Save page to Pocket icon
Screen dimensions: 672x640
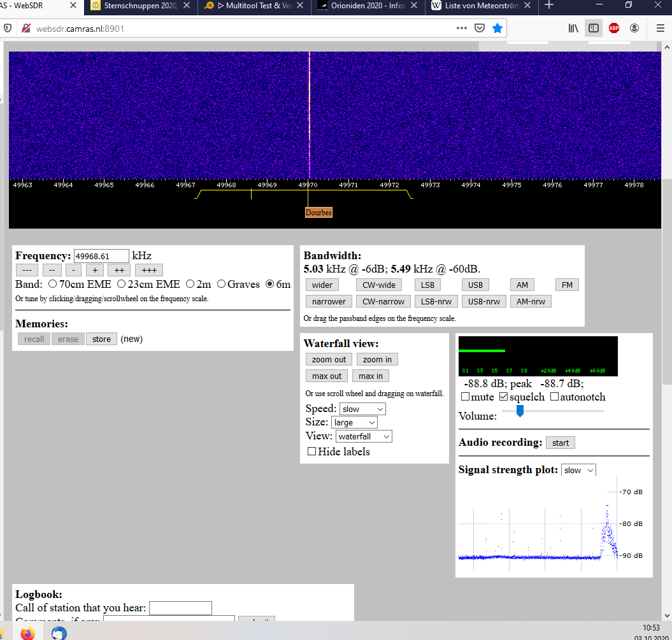click(x=480, y=28)
